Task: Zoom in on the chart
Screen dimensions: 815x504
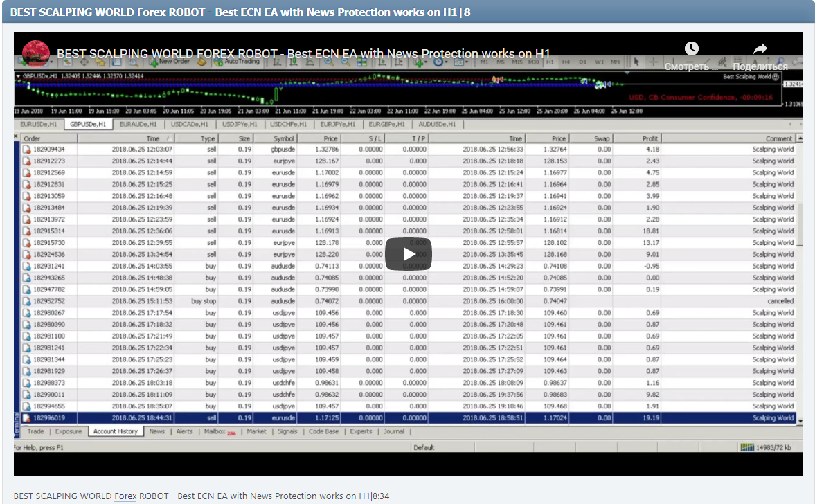Action: (327, 62)
